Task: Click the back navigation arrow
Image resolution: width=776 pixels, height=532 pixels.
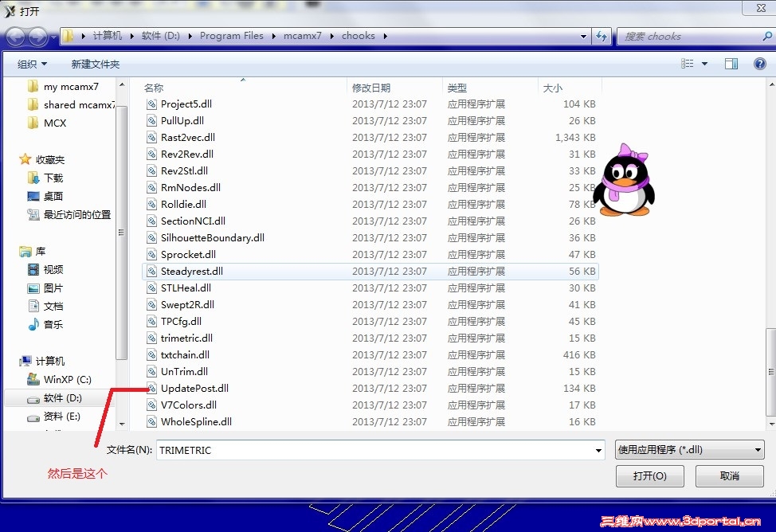Action: [x=16, y=36]
